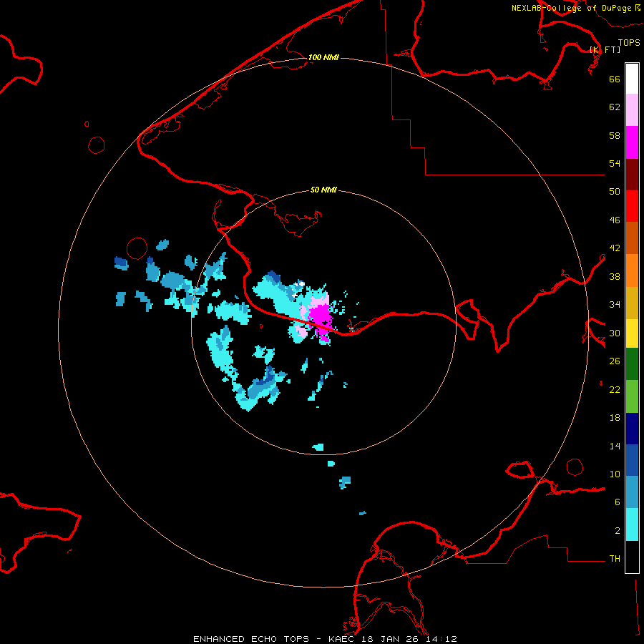644x644 pixels.
Task: Click the white swatch in the tops legend
Action: [632, 79]
